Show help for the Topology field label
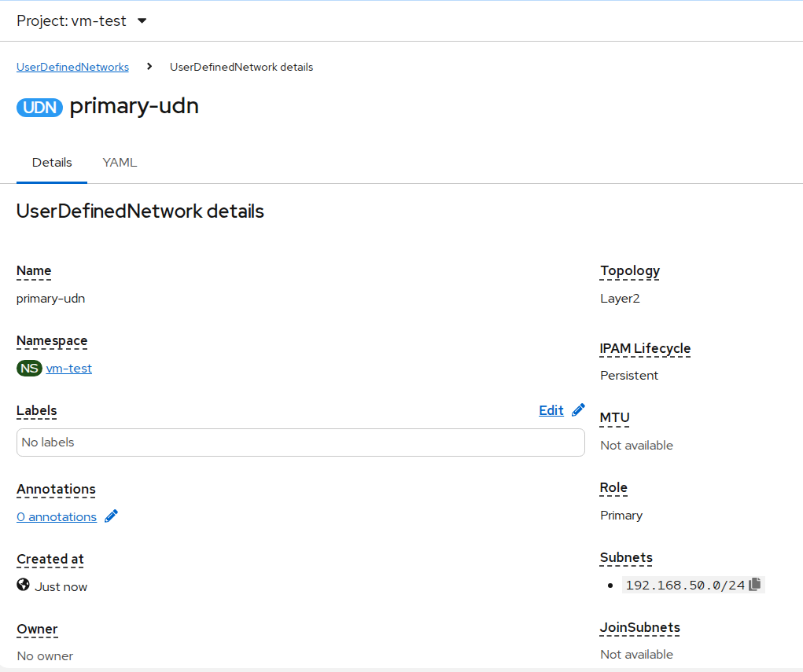Screen dimensions: 803x672 [x=630, y=271]
